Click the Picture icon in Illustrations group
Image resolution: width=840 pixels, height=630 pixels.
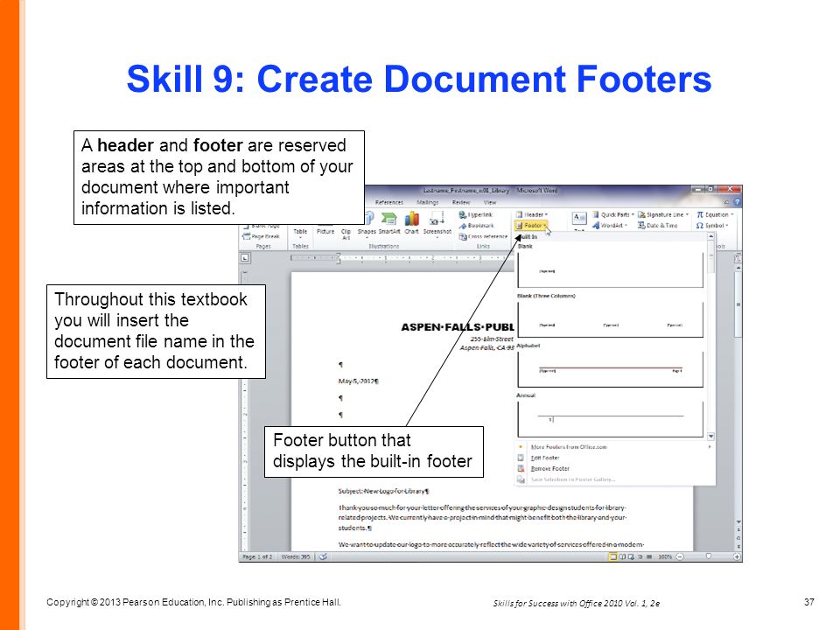coord(325,231)
